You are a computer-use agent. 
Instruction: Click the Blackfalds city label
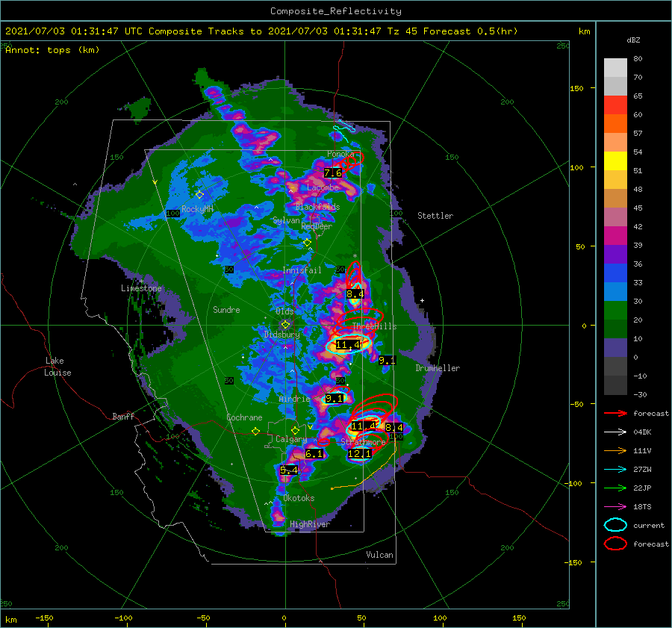tap(317, 207)
